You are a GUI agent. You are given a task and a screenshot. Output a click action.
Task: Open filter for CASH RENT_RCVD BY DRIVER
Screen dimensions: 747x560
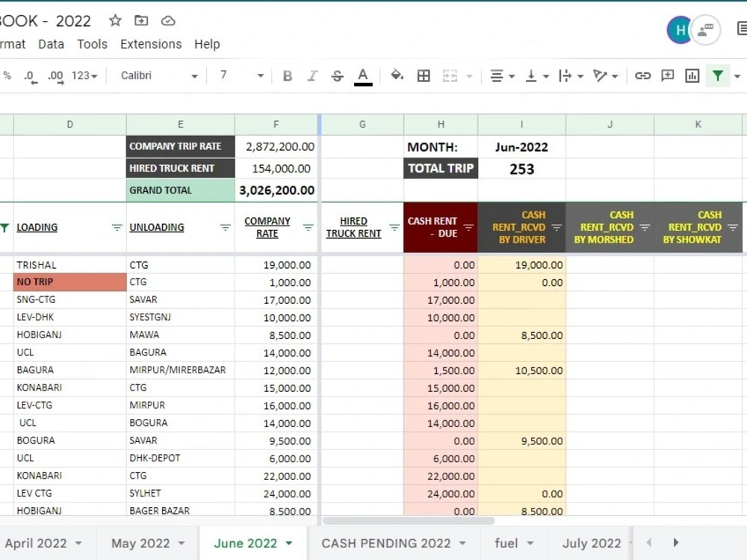(x=557, y=228)
